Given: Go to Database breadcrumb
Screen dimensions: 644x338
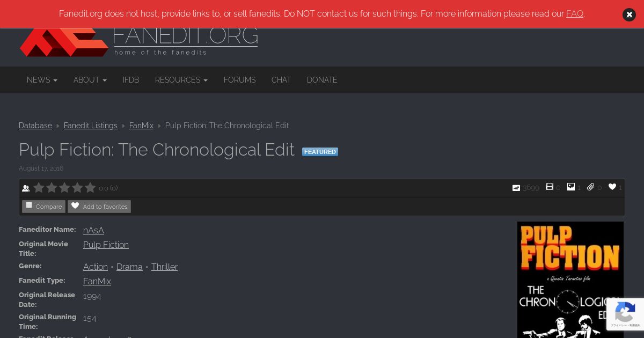Looking at the screenshot, I should pyautogui.click(x=35, y=126).
